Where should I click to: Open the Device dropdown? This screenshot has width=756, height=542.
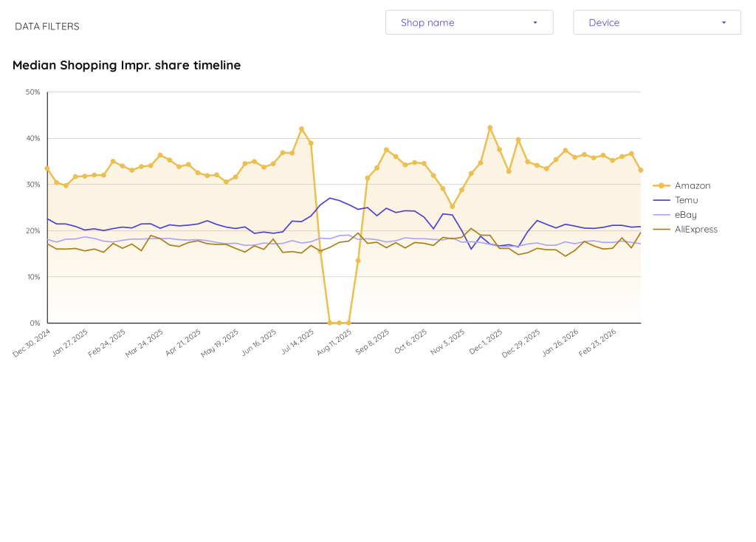(x=656, y=22)
